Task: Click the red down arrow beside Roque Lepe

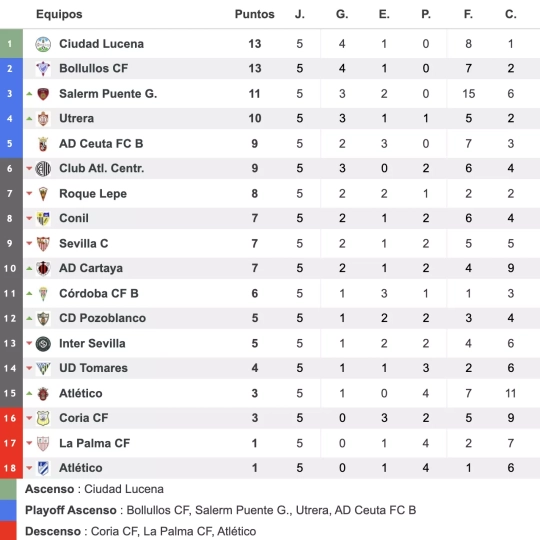Action: (29, 194)
